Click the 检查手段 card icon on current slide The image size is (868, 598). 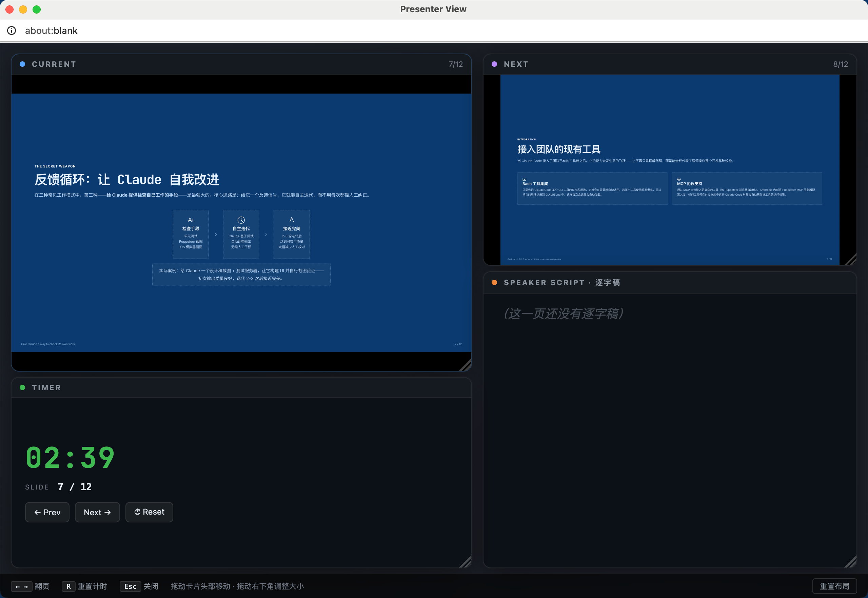click(191, 220)
